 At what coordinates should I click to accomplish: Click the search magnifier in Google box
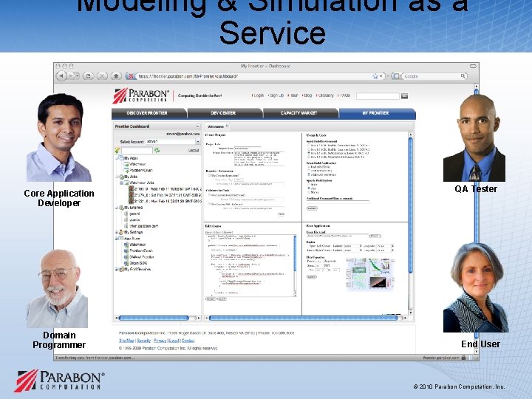tap(463, 76)
